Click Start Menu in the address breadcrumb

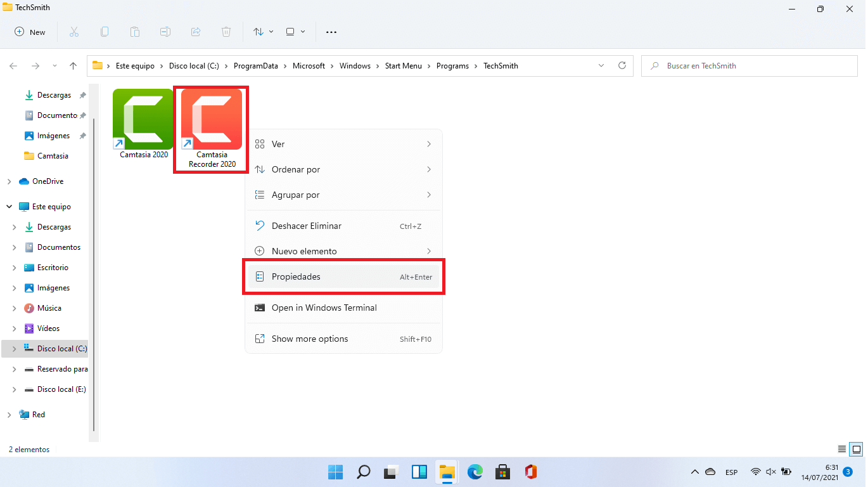(x=403, y=66)
